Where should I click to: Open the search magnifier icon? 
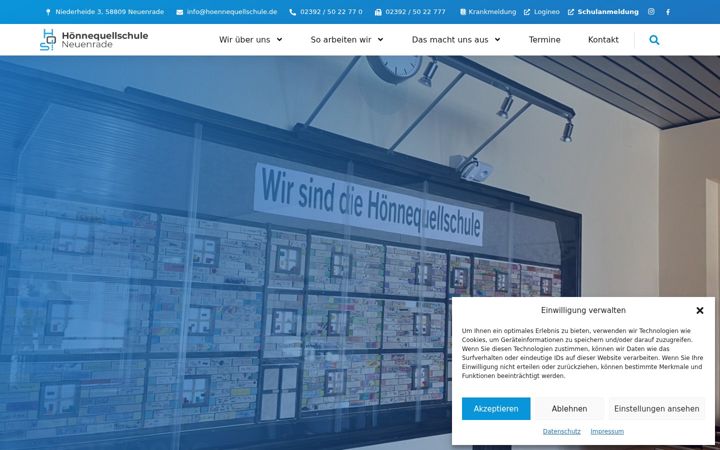point(654,40)
